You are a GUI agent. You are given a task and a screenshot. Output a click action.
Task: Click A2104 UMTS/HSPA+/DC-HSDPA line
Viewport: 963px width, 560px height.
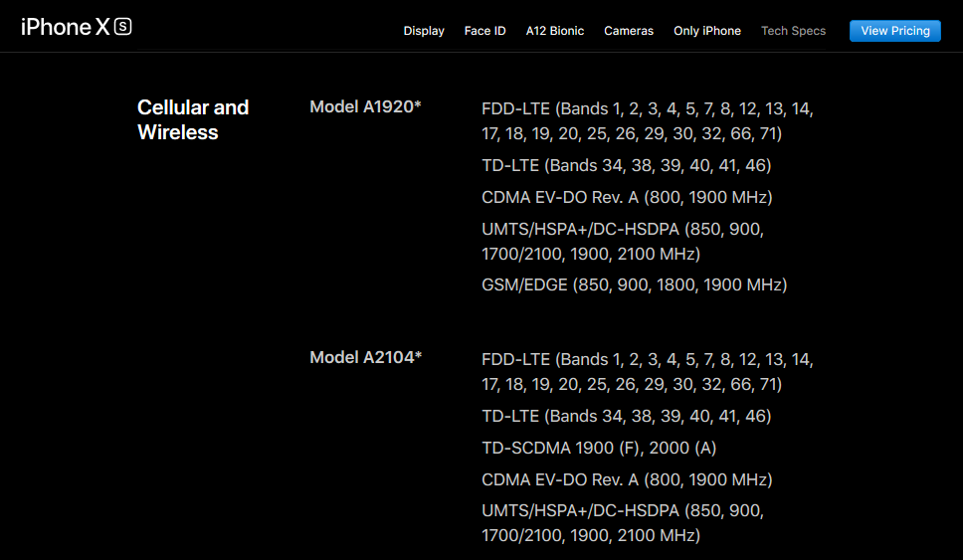[x=623, y=522]
